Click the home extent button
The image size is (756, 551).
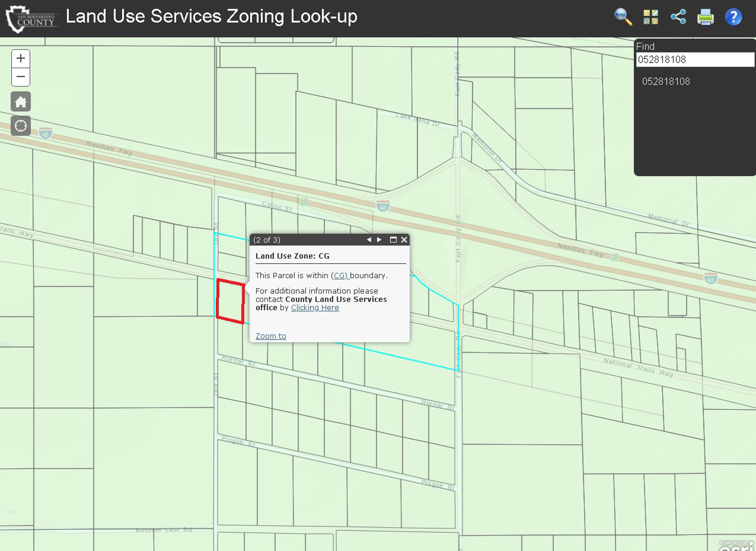click(x=21, y=101)
